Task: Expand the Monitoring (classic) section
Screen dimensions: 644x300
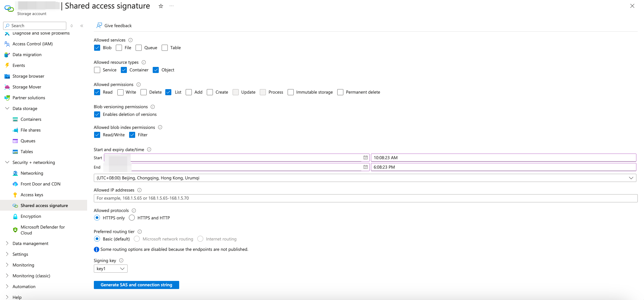Action: 7,276
